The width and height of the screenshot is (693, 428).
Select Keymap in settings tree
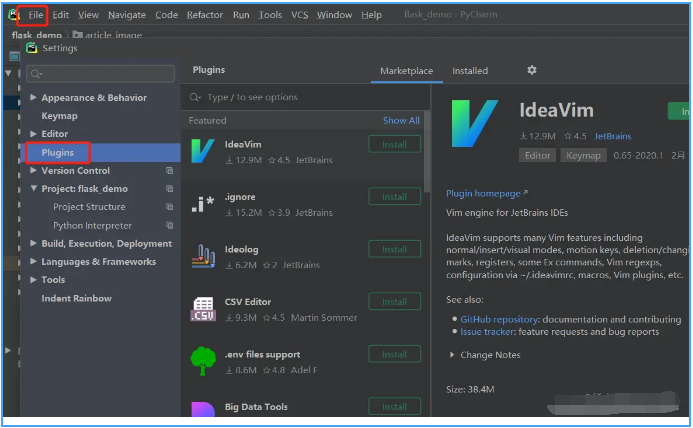coord(59,116)
